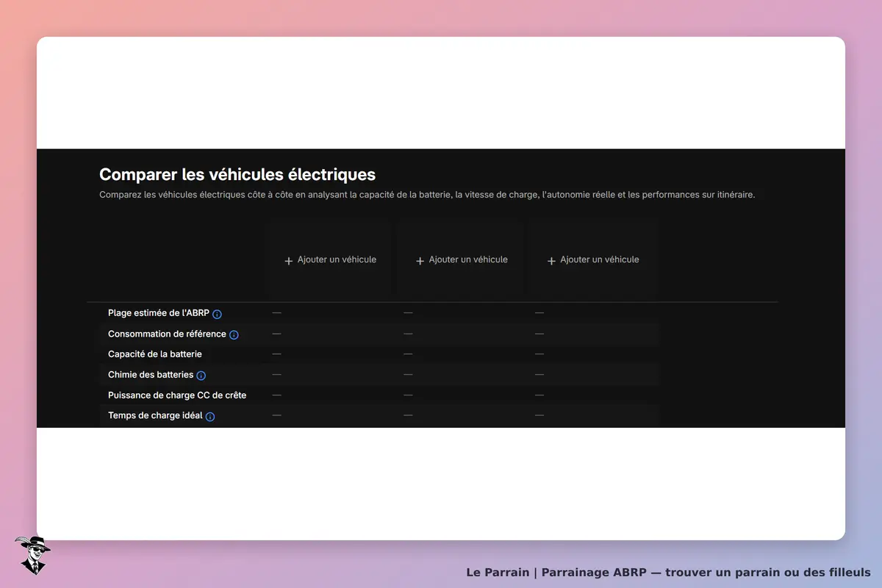Viewport: 882px width, 588px height.
Task: Click 'Temps de charge idéal' label
Action: [155, 416]
